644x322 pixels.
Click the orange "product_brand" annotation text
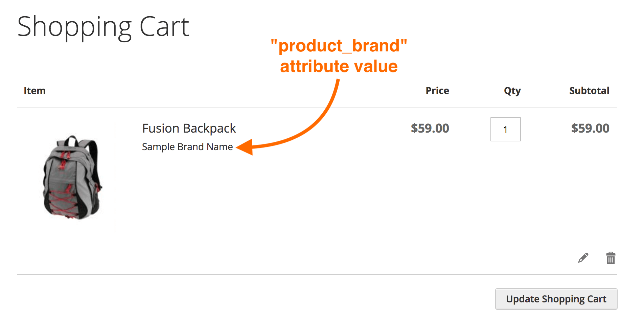pyautogui.click(x=339, y=46)
